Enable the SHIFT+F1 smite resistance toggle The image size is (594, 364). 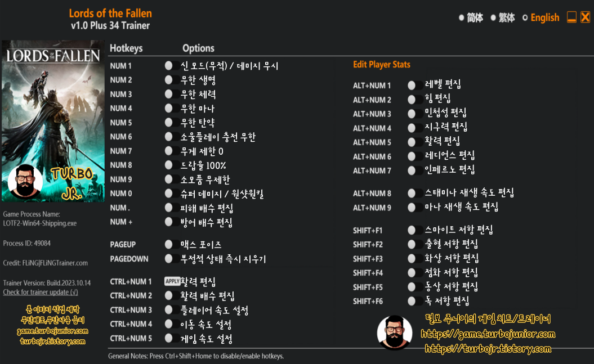pos(415,231)
